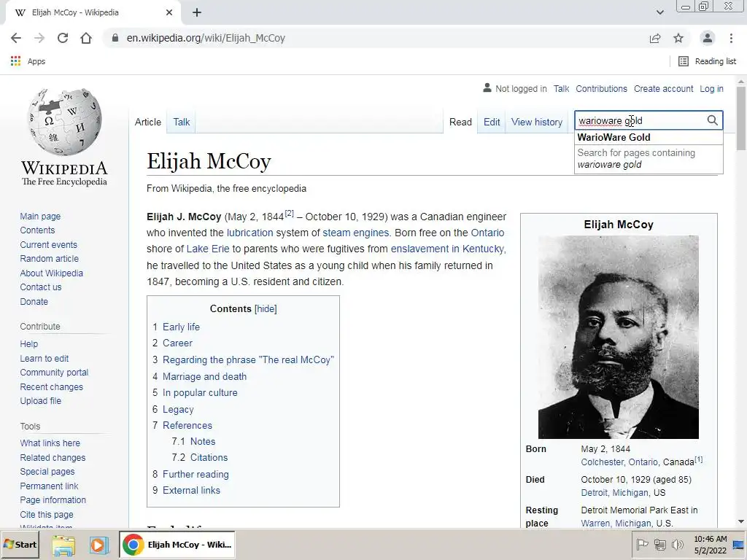Jump to Early life section

[181, 327]
